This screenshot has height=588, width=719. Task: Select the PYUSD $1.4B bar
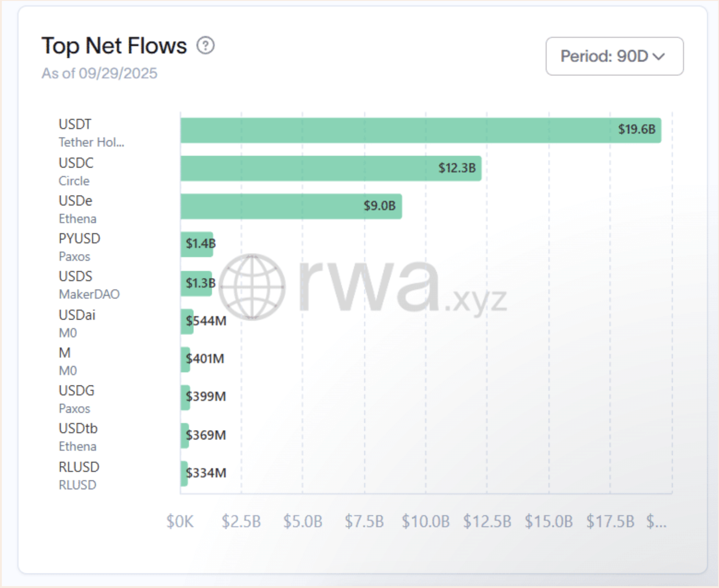coord(197,244)
